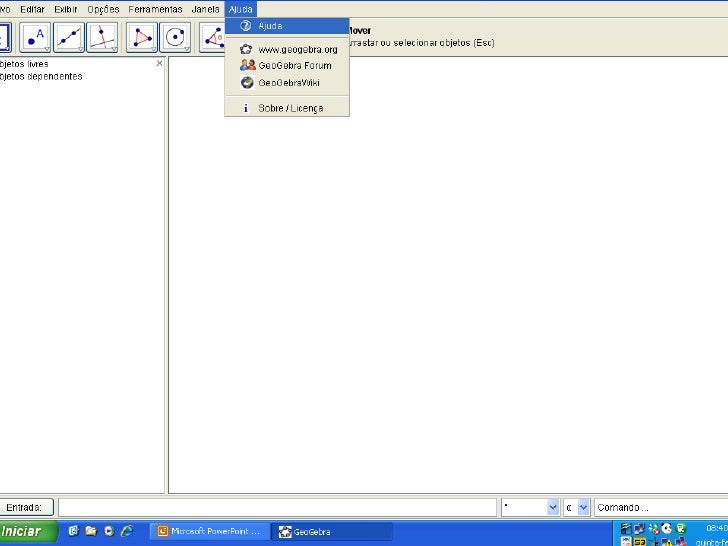This screenshot has width=728, height=546.
Task: Open the Exibir menu
Action: [x=65, y=9]
